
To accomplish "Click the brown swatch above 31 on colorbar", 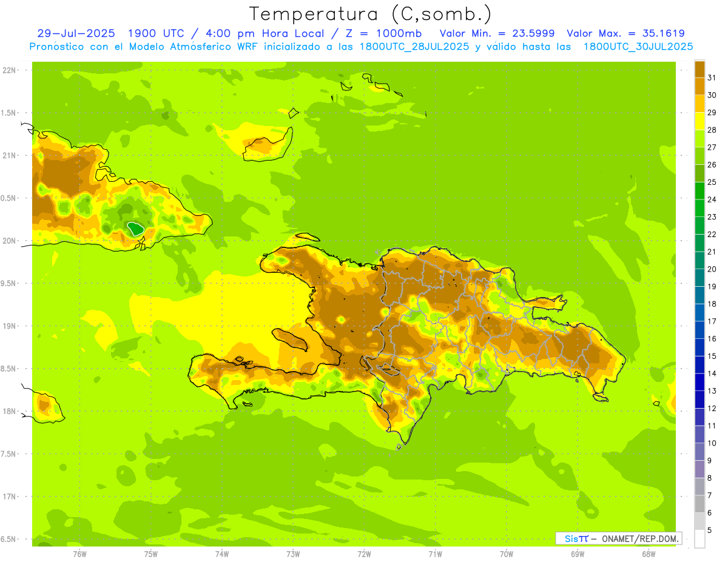I will [x=699, y=69].
